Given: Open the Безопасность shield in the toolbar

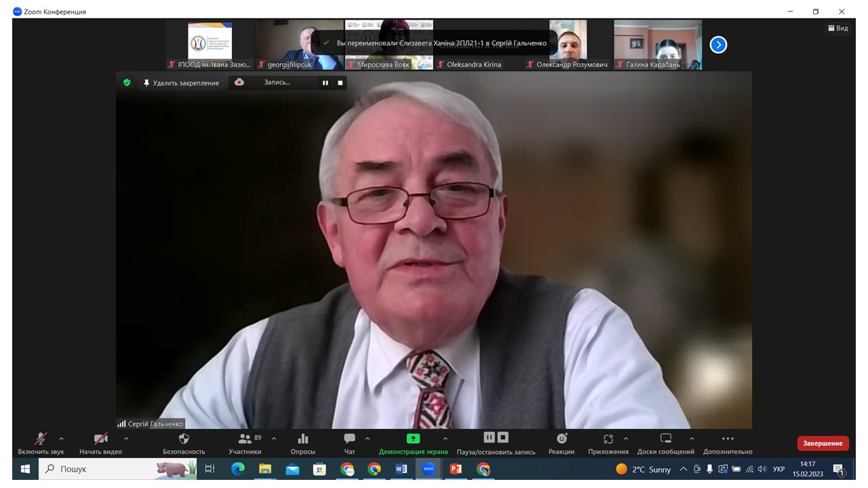Looking at the screenshot, I should (x=183, y=443).
